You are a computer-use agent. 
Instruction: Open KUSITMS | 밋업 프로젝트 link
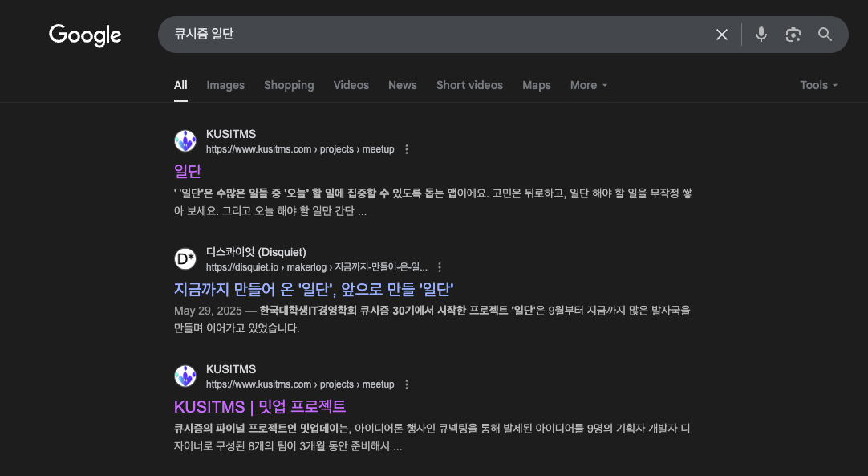pos(260,407)
